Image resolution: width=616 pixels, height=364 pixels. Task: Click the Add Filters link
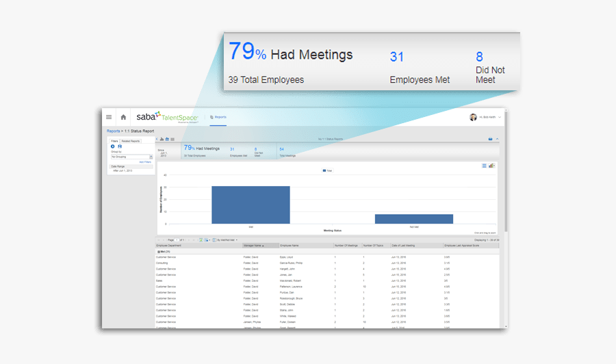pyautogui.click(x=145, y=162)
